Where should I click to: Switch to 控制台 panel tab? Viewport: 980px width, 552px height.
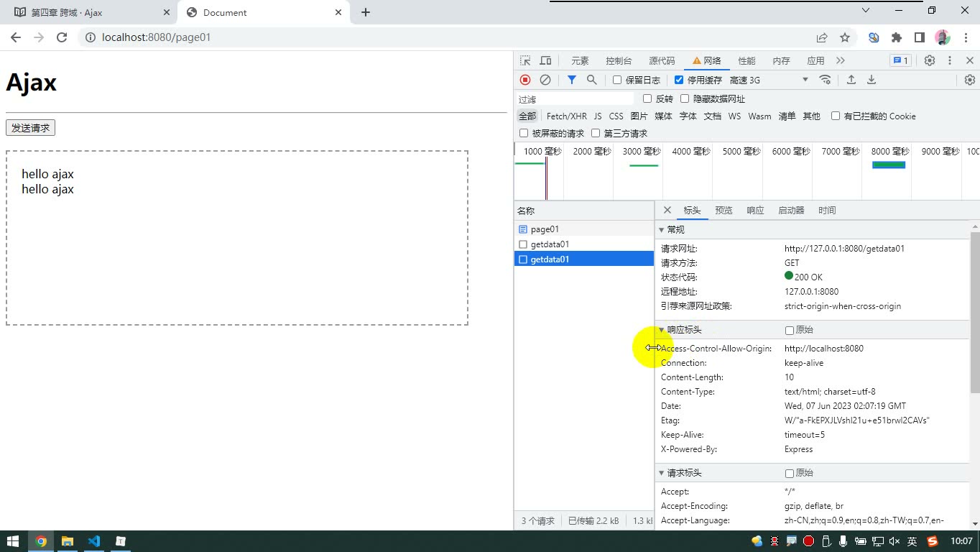pyautogui.click(x=619, y=61)
